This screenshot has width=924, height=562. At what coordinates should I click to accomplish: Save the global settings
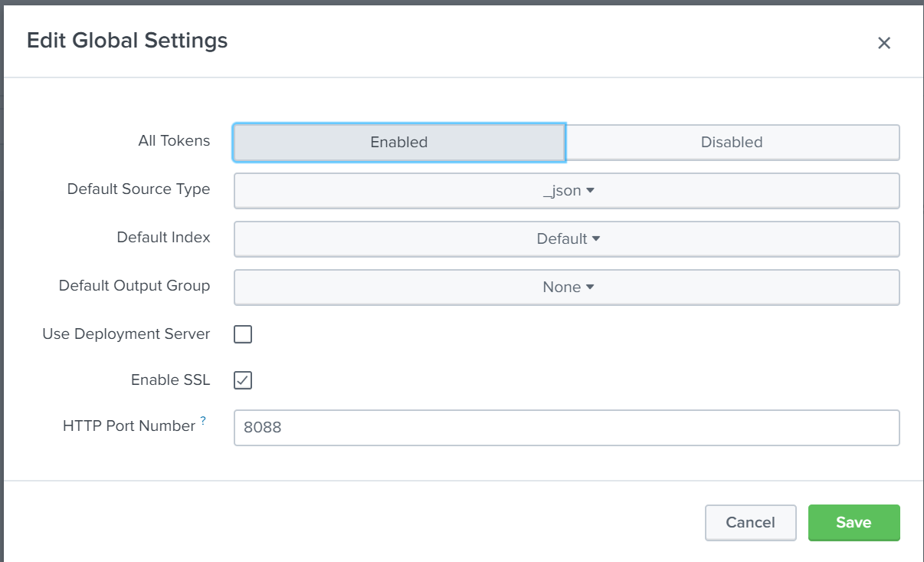(x=854, y=522)
